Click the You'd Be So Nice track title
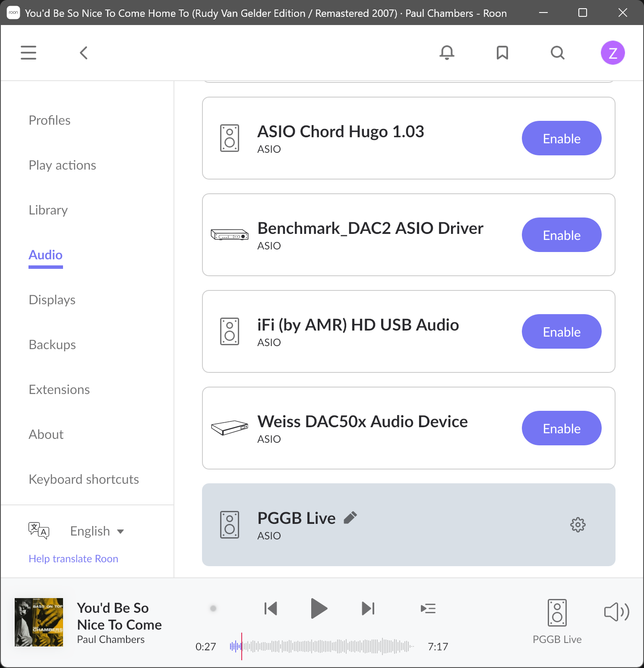Image resolution: width=644 pixels, height=668 pixels. coord(120,616)
